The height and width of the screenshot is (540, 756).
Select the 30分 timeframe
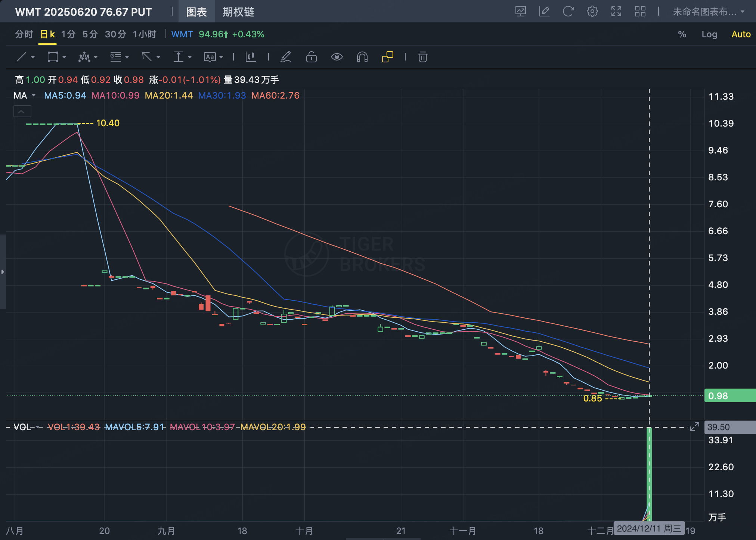tap(115, 34)
